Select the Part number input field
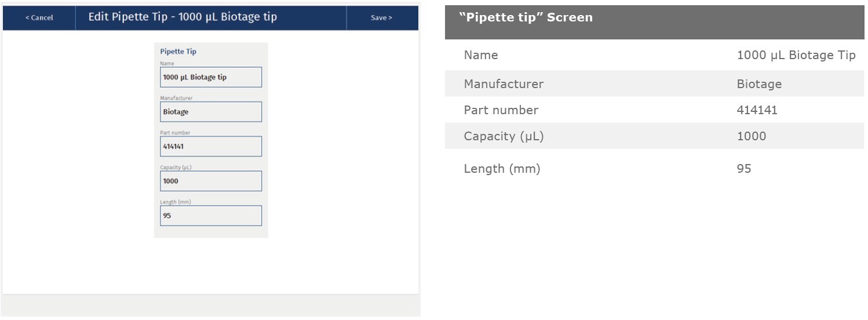 tap(210, 147)
